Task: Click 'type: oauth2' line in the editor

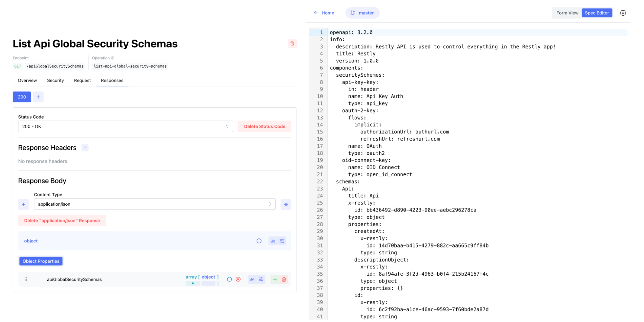Action: tap(366, 153)
